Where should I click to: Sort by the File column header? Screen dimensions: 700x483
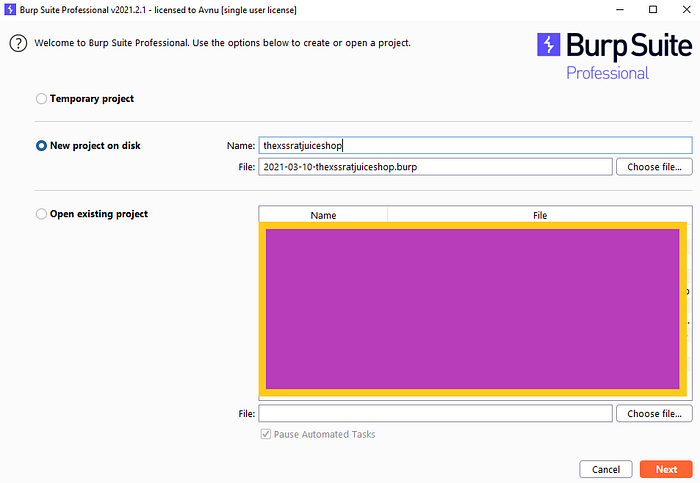[540, 215]
